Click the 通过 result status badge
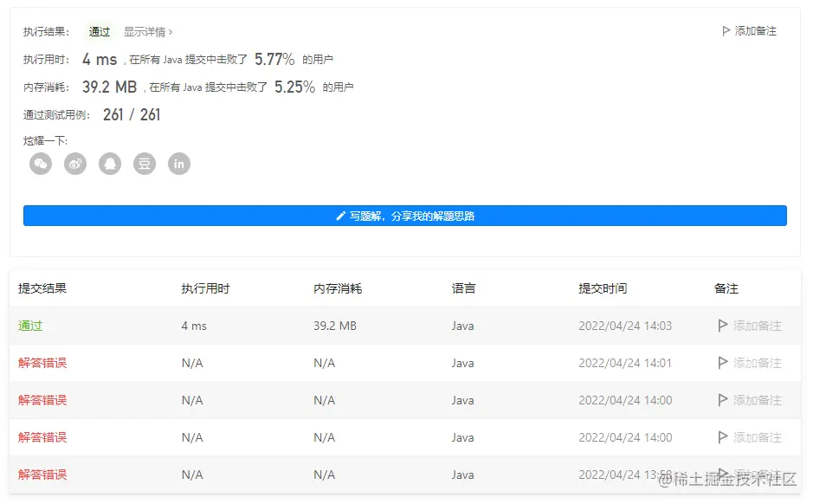Screen dimensions: 813x504 pos(99,32)
